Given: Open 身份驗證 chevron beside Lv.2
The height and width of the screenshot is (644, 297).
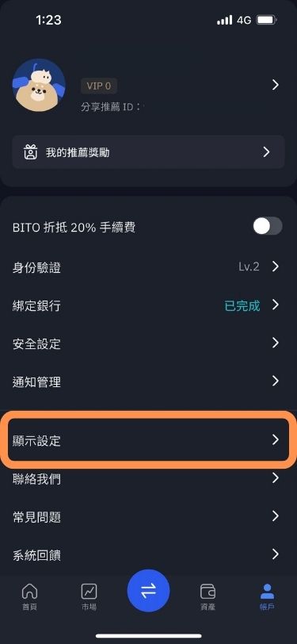Looking at the screenshot, I should [x=276, y=266].
